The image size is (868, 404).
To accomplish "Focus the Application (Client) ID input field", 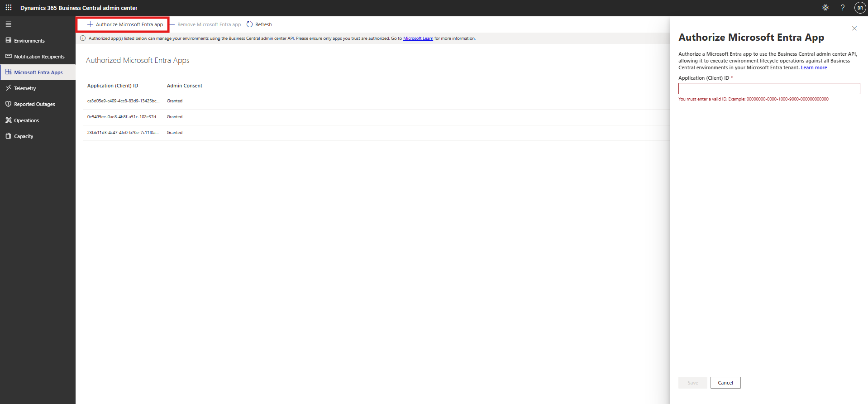I will (x=769, y=88).
